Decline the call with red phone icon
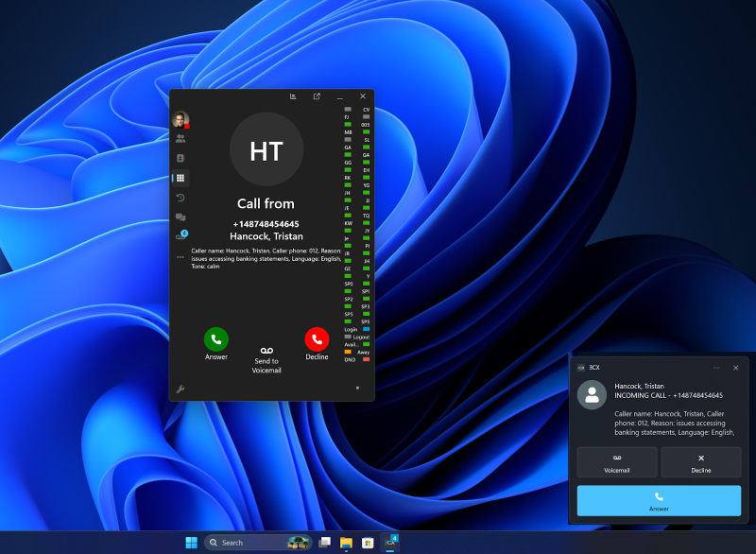 317,339
